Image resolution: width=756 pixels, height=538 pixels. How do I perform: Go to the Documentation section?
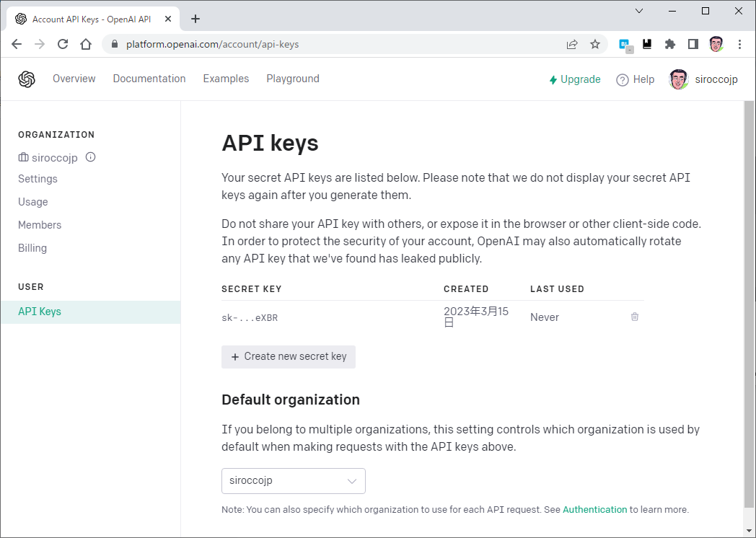click(x=149, y=79)
